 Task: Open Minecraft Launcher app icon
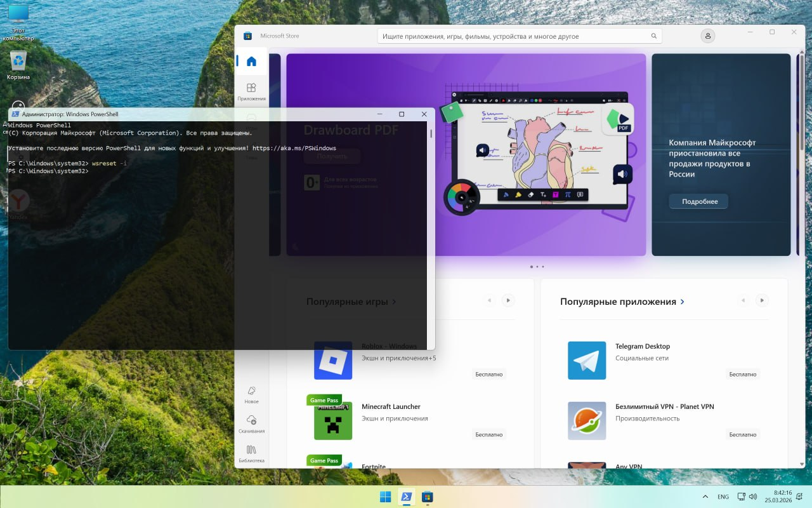333,420
